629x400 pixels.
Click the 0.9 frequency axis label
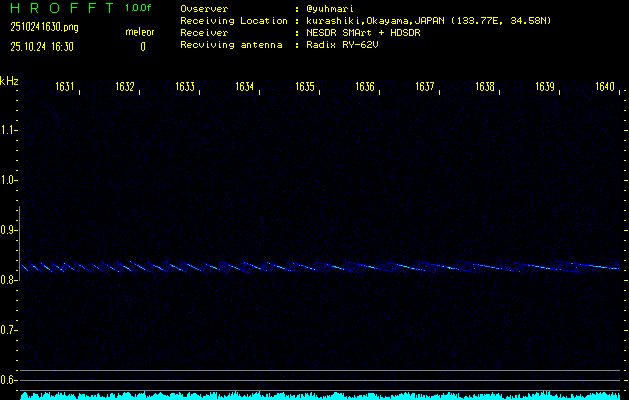pos(9,230)
